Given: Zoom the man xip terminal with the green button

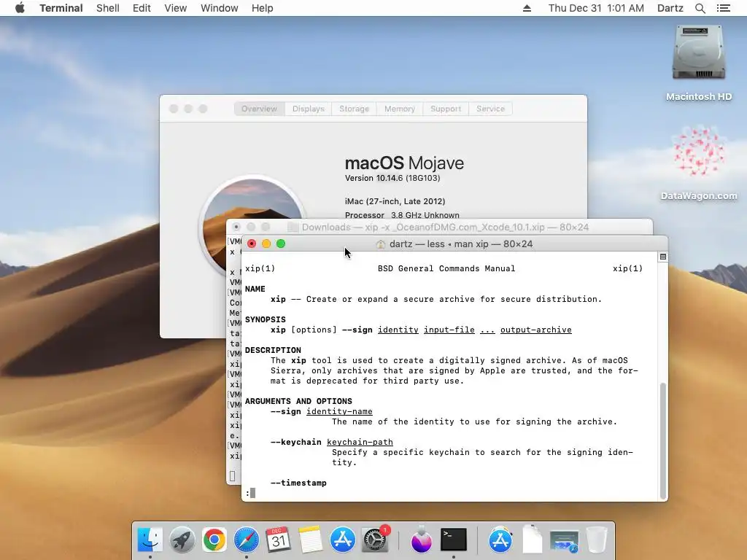Looking at the screenshot, I should [281, 244].
